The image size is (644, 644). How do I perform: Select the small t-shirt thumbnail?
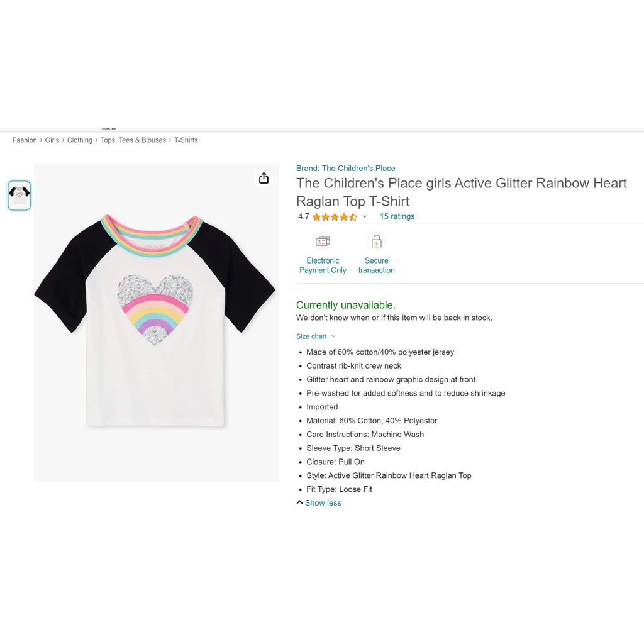tap(19, 196)
